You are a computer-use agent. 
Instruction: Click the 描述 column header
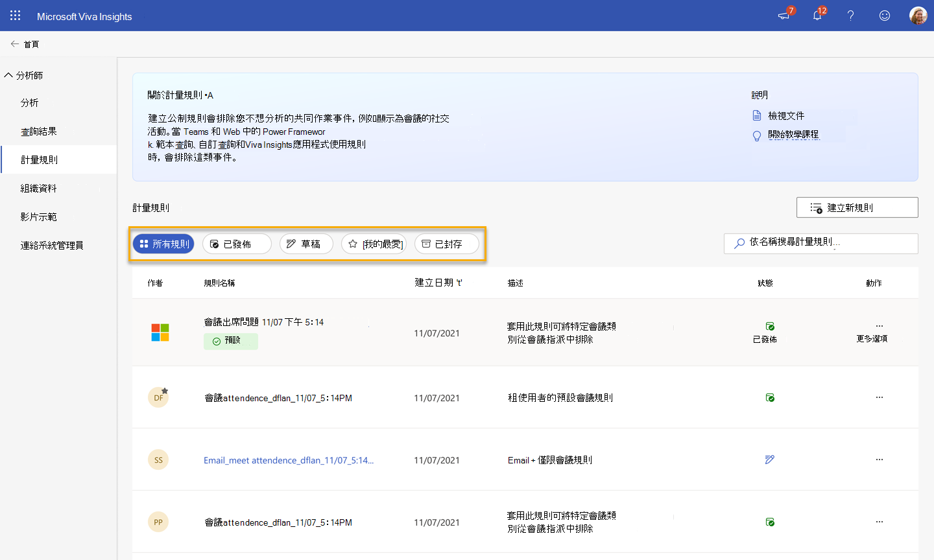(x=516, y=283)
